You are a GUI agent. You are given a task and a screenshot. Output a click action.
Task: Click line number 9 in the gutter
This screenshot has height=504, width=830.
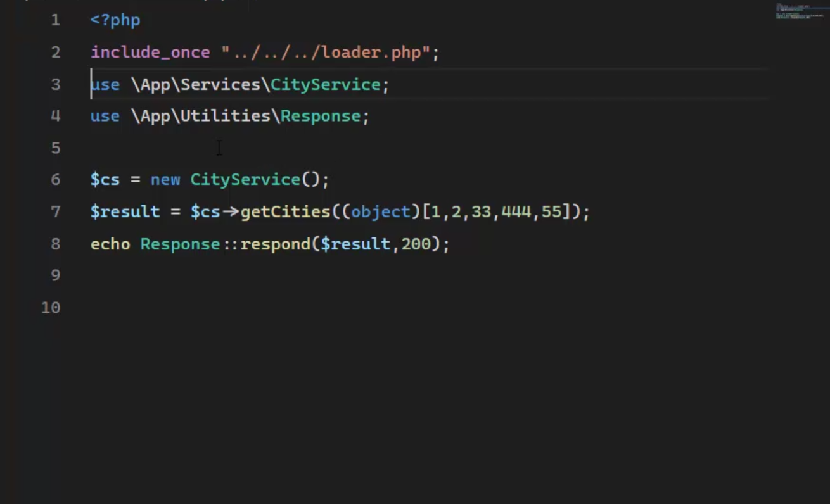pyautogui.click(x=56, y=275)
